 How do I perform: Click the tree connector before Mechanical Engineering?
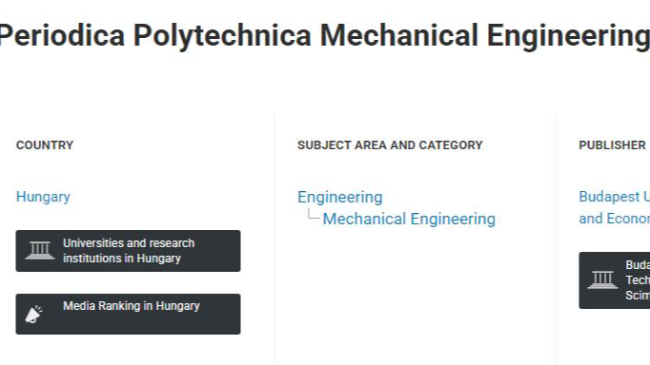pos(313,214)
